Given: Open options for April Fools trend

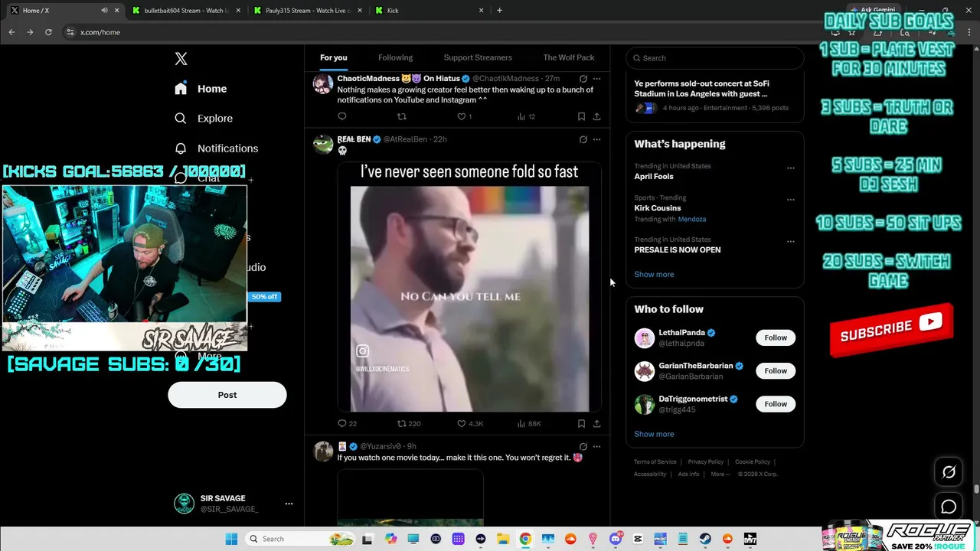Looking at the screenshot, I should 791,168.
